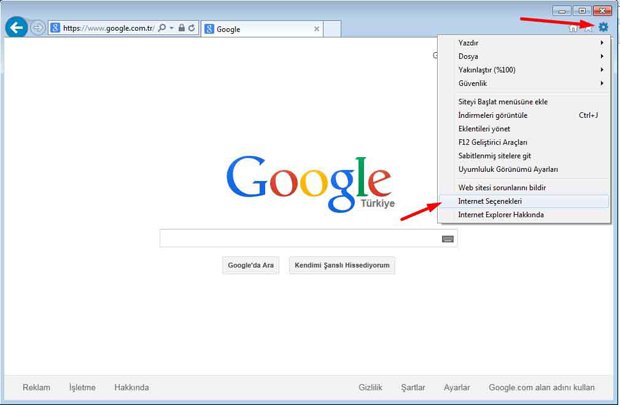Screen dimensions: 620x405
Task: Click the search magnifier in address bar
Action: pos(162,28)
